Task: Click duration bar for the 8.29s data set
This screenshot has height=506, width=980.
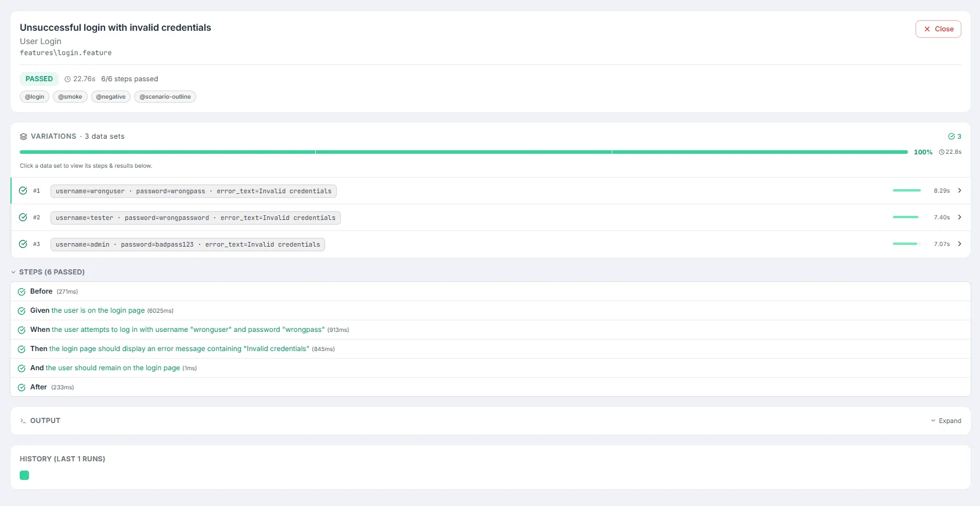Action: point(907,190)
